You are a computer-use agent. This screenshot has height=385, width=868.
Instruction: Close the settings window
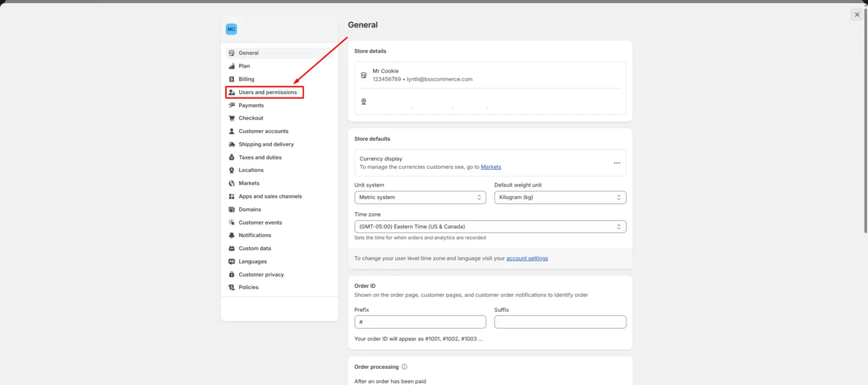[x=857, y=15]
